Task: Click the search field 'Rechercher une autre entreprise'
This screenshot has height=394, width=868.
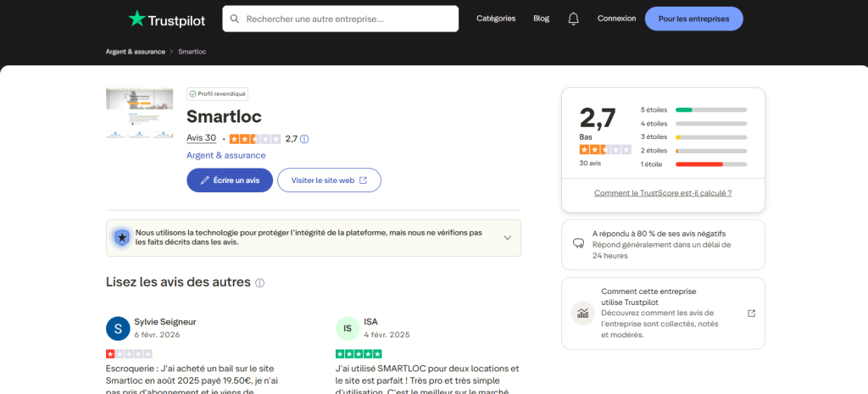Action: 341,19
